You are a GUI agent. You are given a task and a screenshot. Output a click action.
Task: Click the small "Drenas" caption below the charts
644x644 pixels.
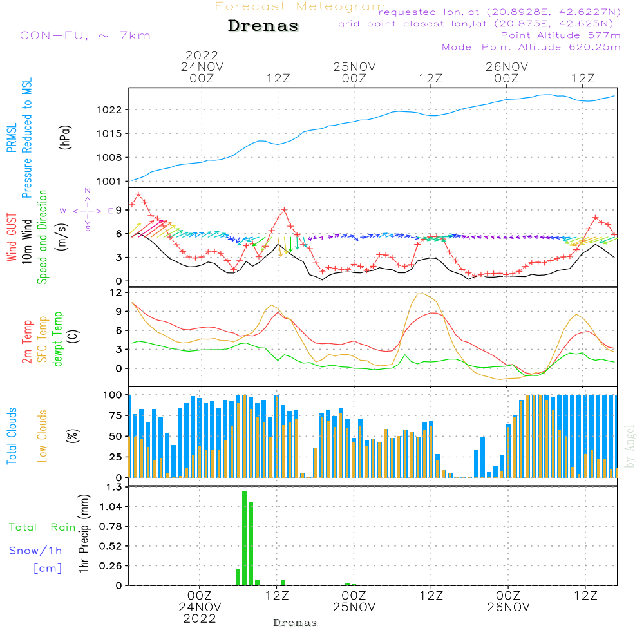(296, 623)
